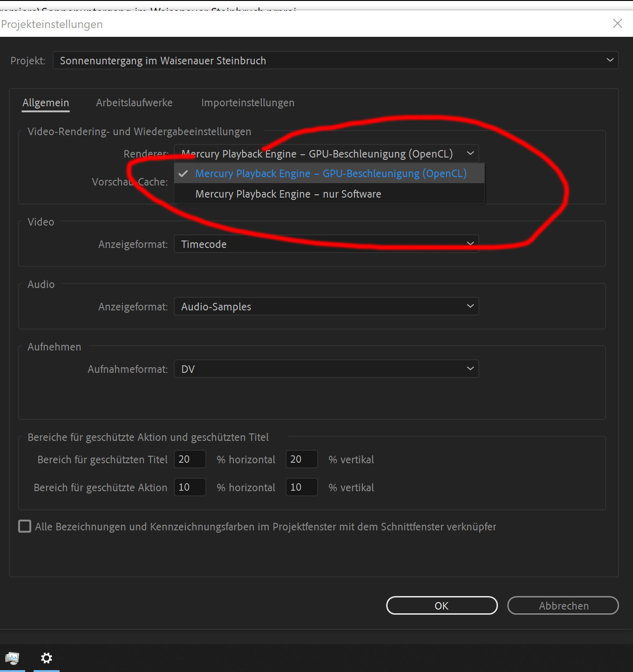Click the Bereiche für geschützte Aktion heading
Screen dimensions: 633x672
point(148,438)
